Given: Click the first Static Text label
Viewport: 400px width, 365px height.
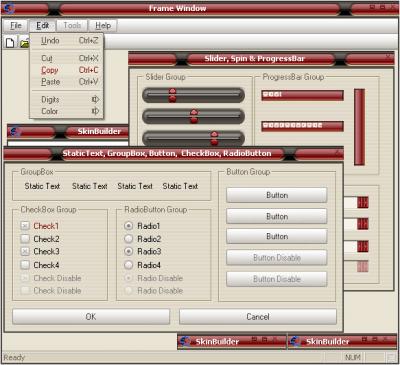Looking at the screenshot, I should 42,186.
